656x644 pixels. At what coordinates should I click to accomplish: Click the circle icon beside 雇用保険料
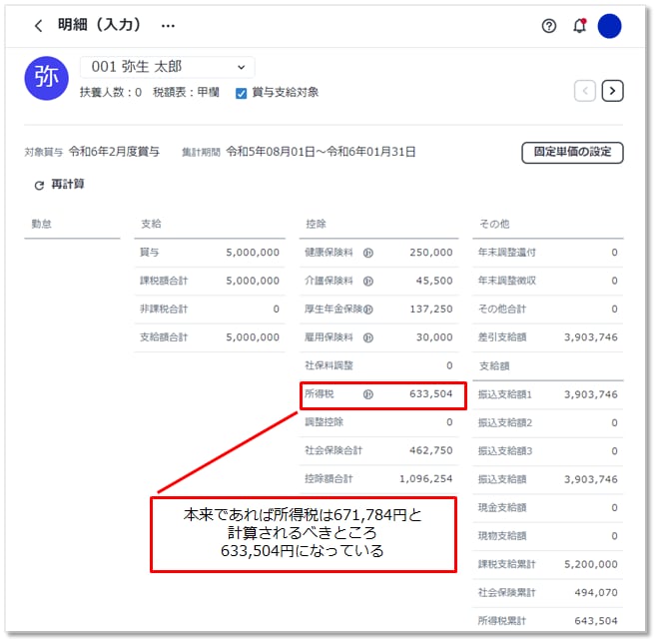(367, 337)
